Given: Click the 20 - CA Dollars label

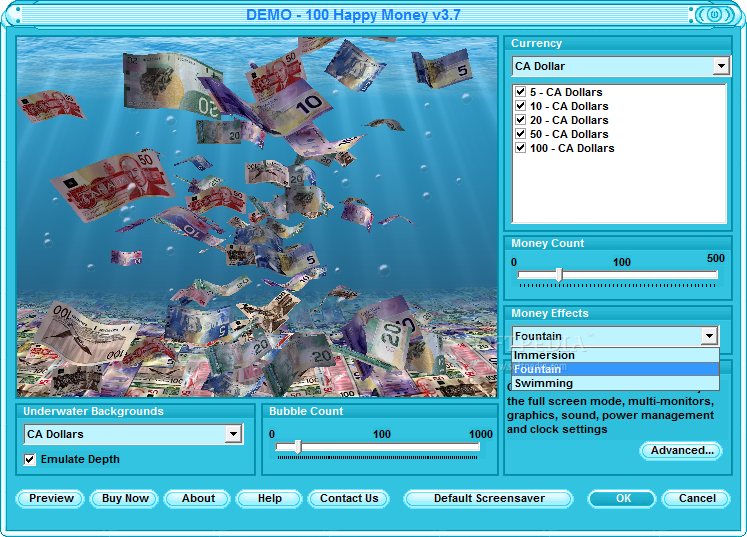Looking at the screenshot, I should [x=569, y=120].
